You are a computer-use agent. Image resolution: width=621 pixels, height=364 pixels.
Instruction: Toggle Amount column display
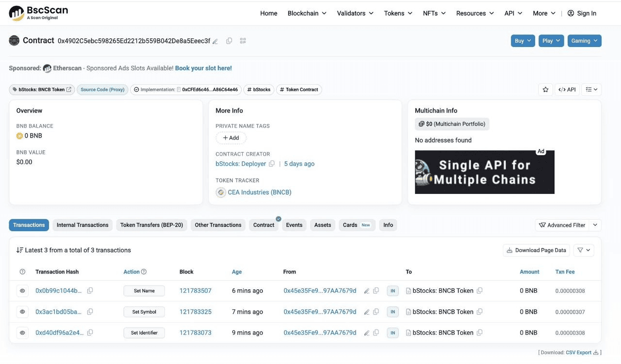[x=529, y=272]
